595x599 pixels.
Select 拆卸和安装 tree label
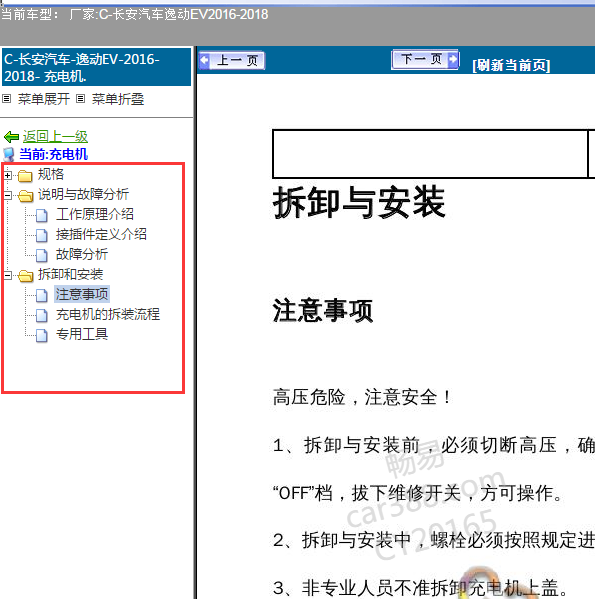(x=70, y=274)
